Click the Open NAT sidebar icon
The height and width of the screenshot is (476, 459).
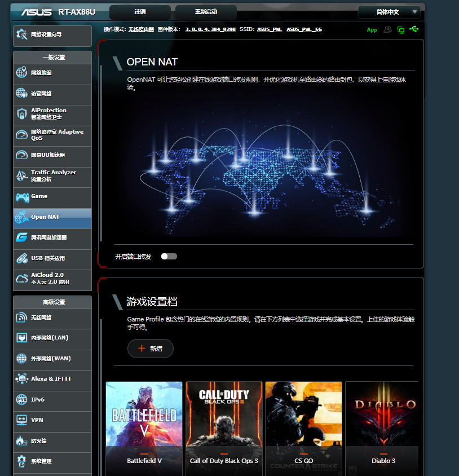(21, 217)
